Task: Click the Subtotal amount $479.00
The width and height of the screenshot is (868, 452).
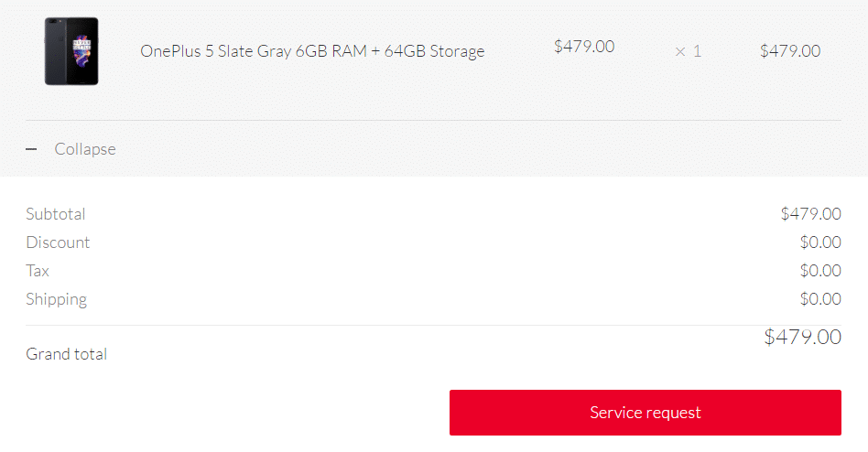Action: point(810,214)
